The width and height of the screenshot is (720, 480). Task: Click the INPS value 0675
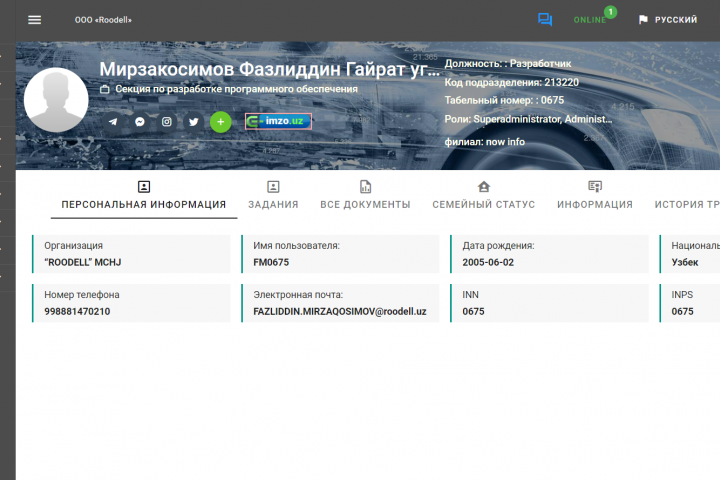682,311
